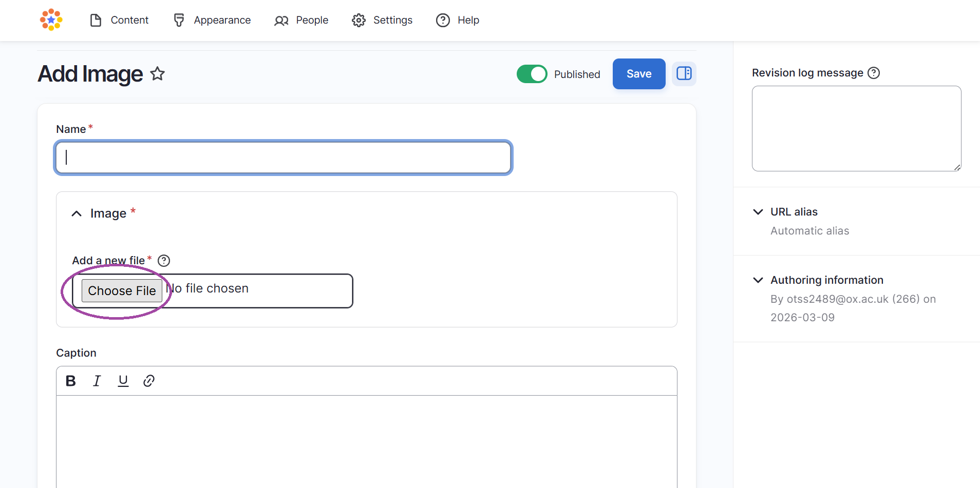Click inside the Name input field
980x488 pixels.
tap(282, 158)
